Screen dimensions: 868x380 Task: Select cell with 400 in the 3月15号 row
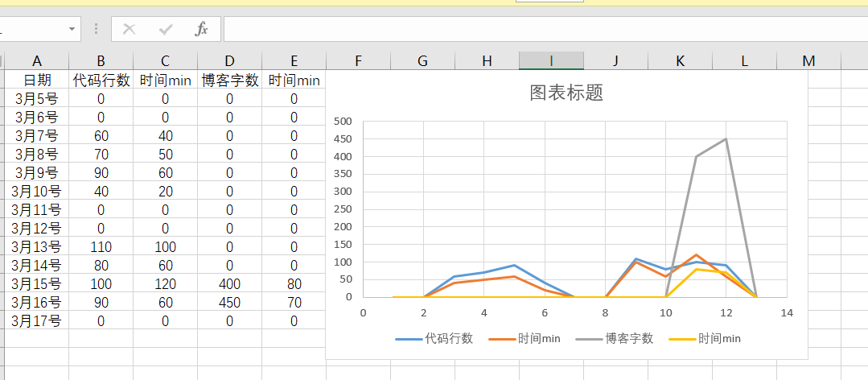tap(230, 283)
